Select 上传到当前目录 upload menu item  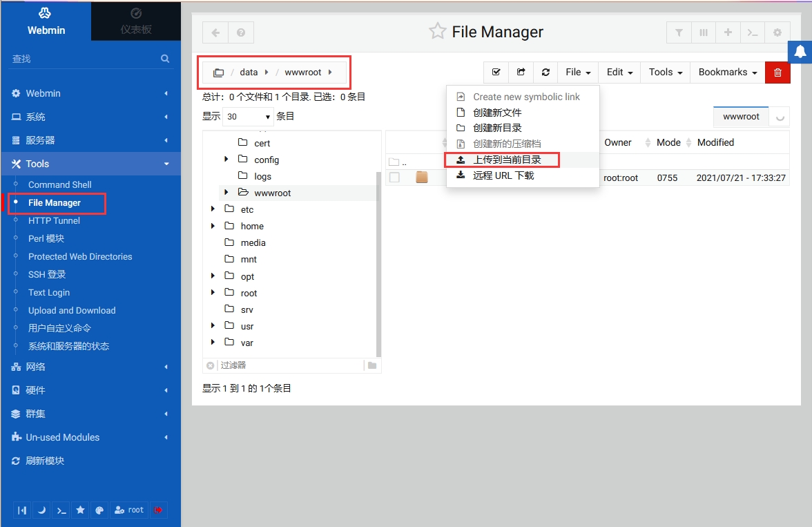pyautogui.click(x=506, y=160)
